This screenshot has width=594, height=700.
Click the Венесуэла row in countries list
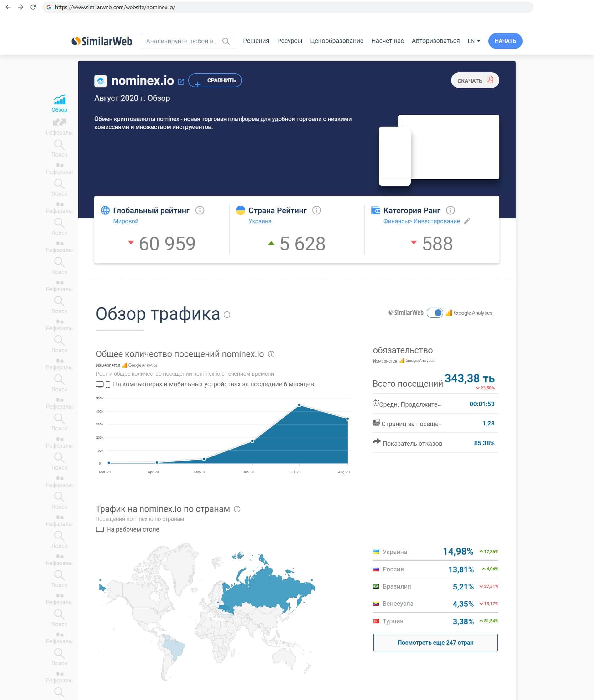click(435, 604)
